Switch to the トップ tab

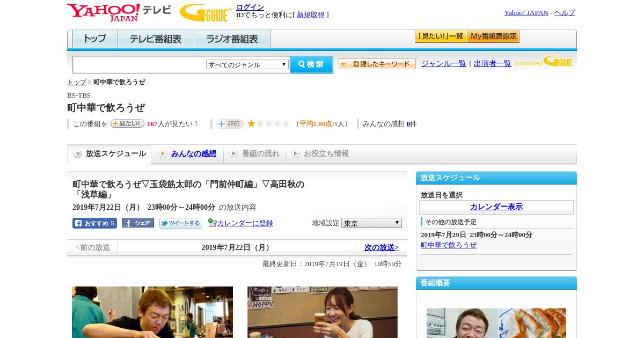(95, 39)
